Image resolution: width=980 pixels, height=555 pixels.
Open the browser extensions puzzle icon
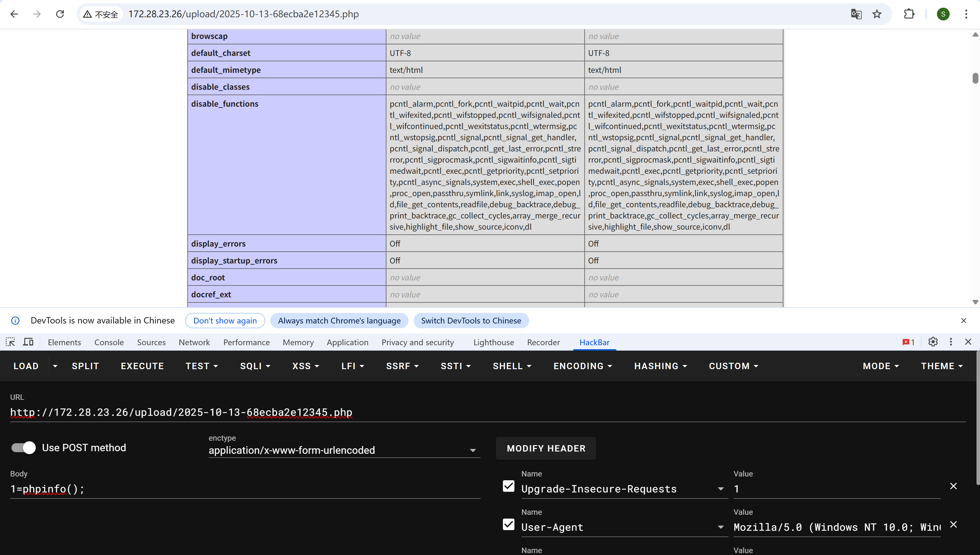pos(909,14)
